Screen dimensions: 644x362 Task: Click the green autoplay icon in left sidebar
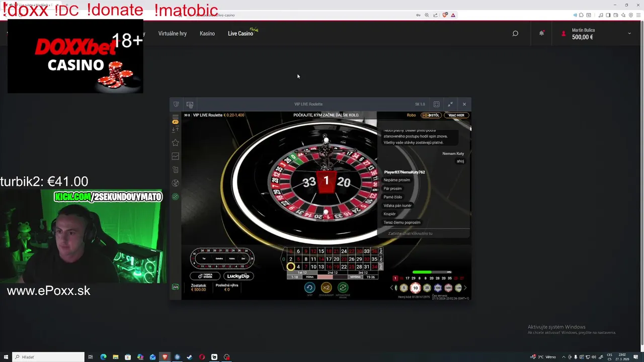pyautogui.click(x=175, y=197)
